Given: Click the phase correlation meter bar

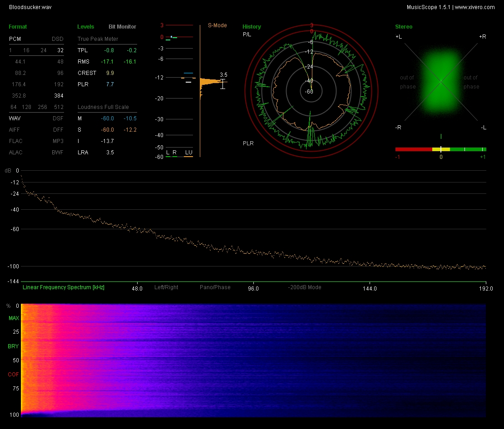Looking at the screenshot, I should point(440,149).
